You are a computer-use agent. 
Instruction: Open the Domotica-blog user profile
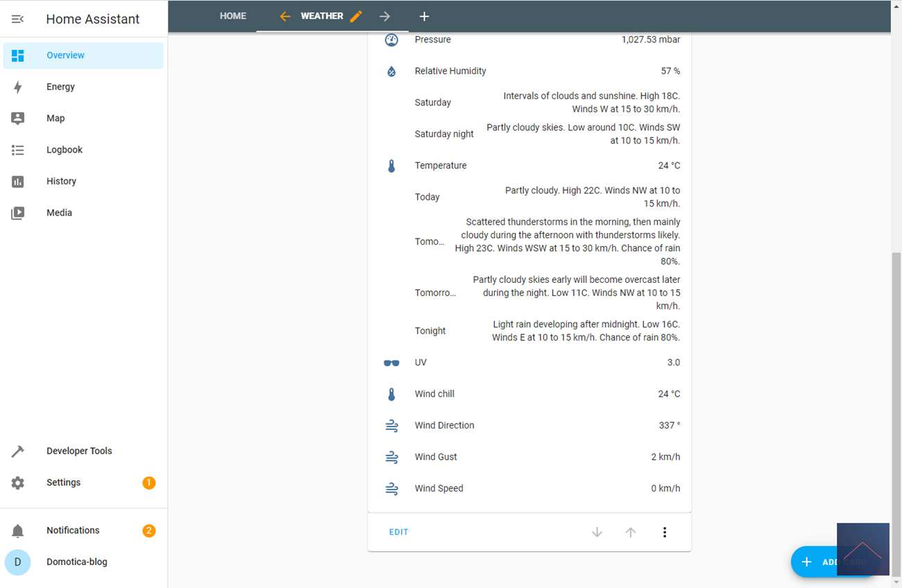pos(76,562)
